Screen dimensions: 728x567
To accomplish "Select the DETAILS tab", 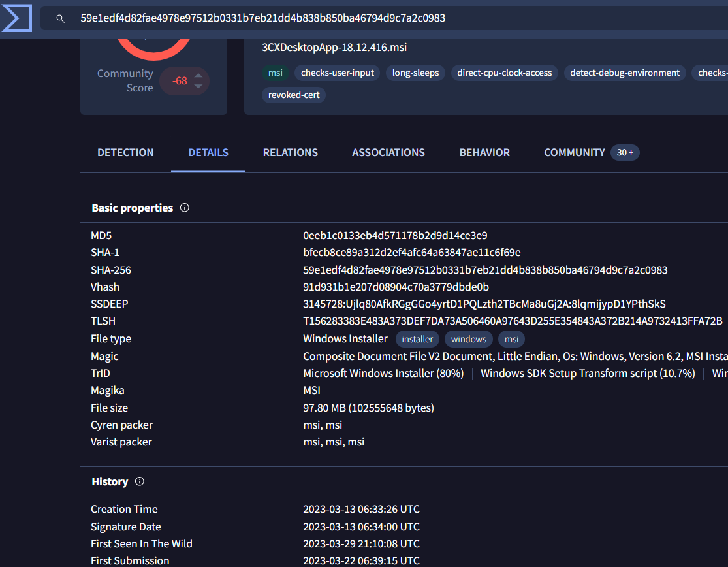I will pyautogui.click(x=208, y=152).
